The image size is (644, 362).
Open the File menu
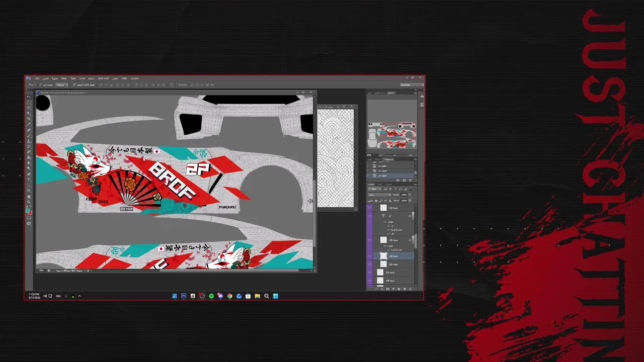pos(37,78)
